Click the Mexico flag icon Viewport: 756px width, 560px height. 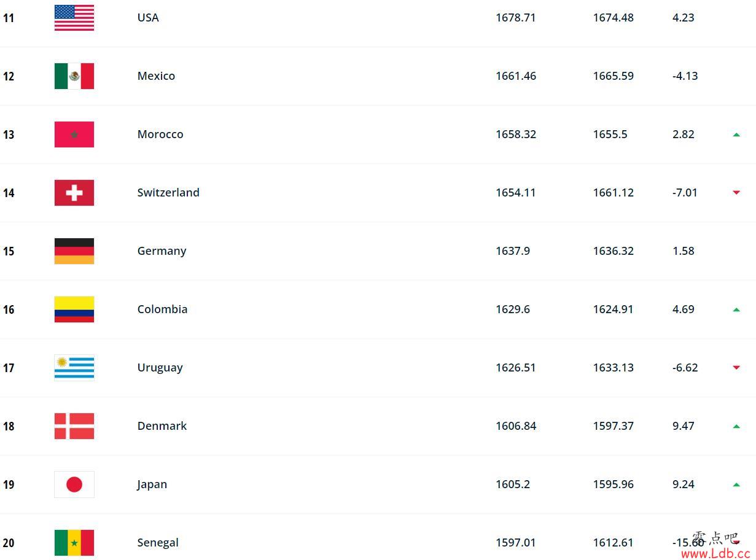[x=74, y=76]
